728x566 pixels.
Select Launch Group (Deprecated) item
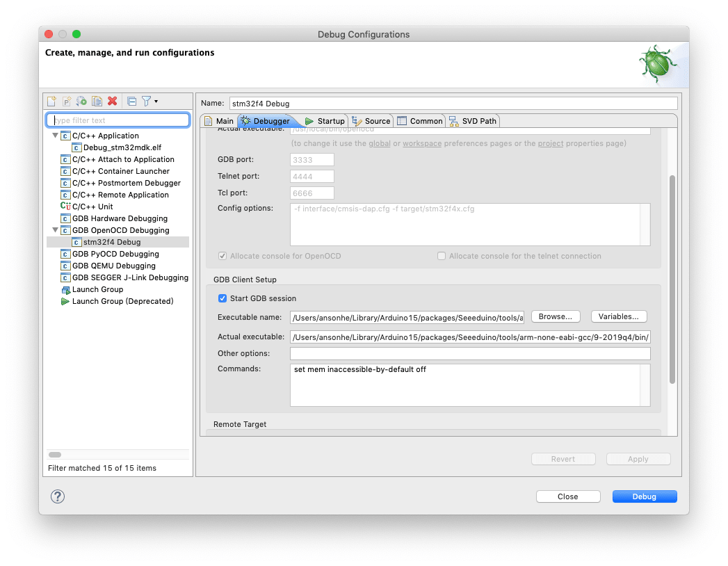117,301
